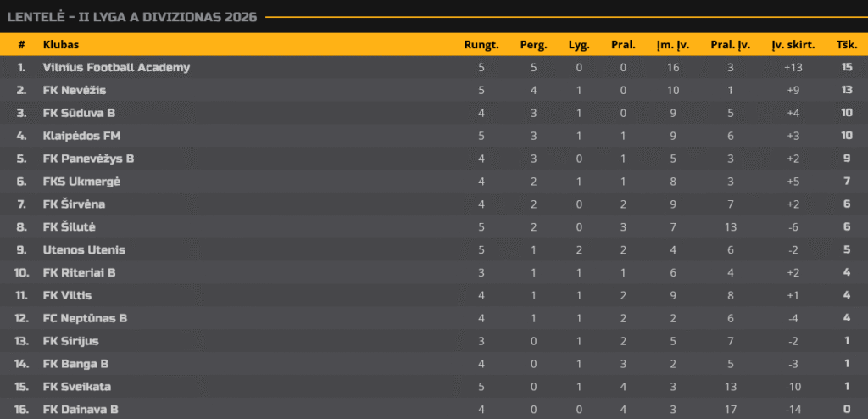Open the Klaipėdos FM team page
This screenshot has height=419, width=868.
click(x=79, y=136)
